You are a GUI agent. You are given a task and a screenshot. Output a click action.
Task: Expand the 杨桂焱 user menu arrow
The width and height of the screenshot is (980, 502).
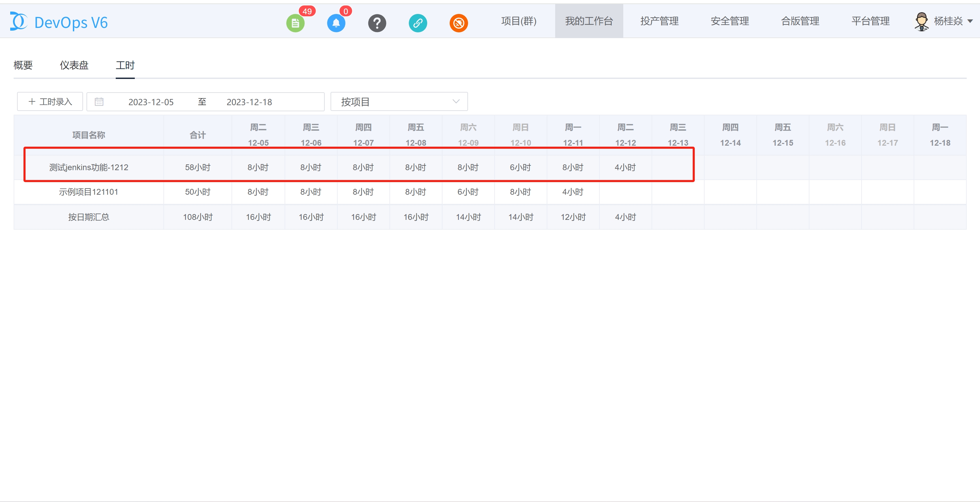pos(970,21)
